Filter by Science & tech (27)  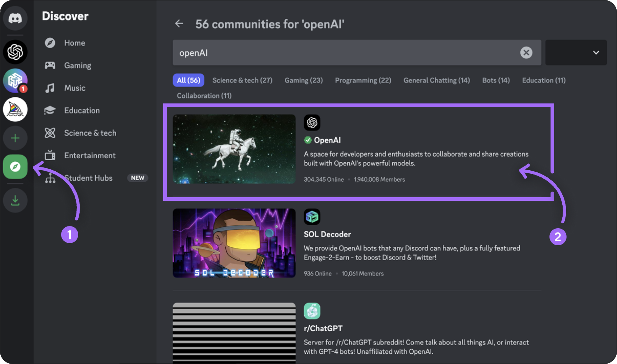coord(242,80)
